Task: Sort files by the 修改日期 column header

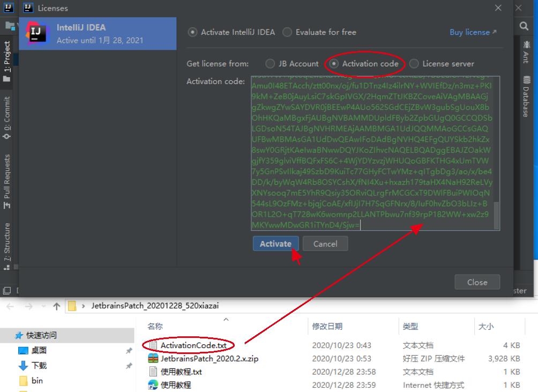Action: (327, 326)
